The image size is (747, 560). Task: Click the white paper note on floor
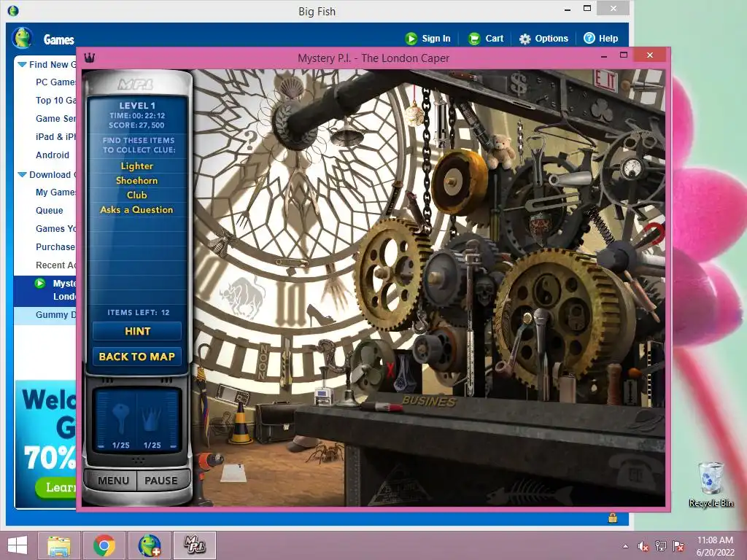[x=234, y=473]
